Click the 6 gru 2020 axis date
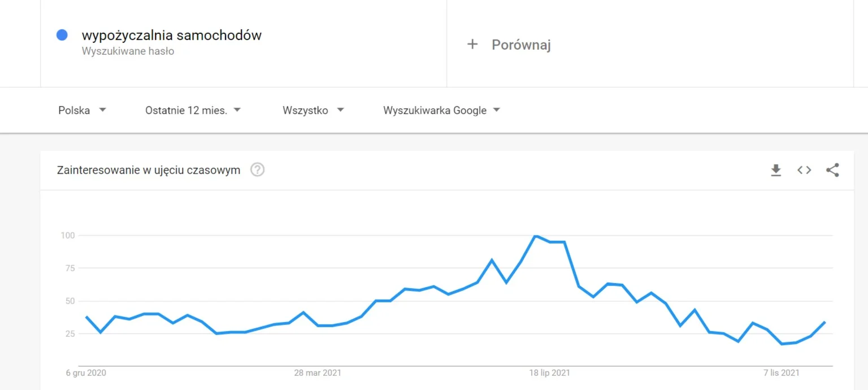868x390 pixels. click(86, 373)
